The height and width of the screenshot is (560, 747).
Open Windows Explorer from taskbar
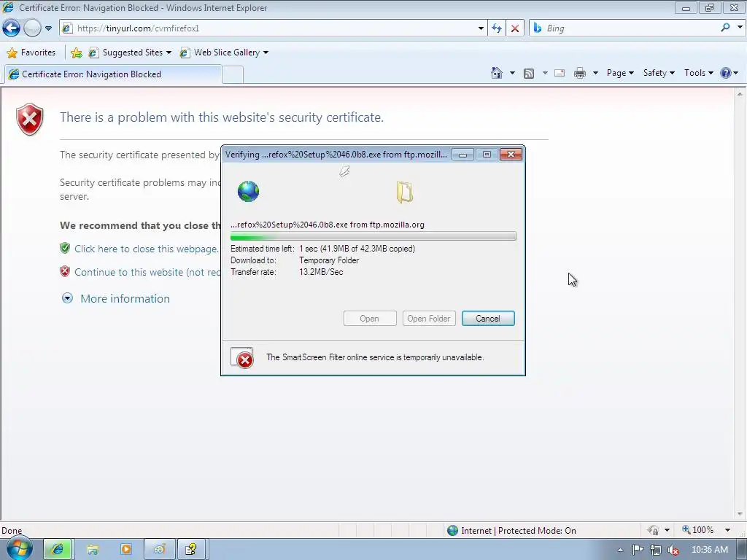tap(93, 550)
